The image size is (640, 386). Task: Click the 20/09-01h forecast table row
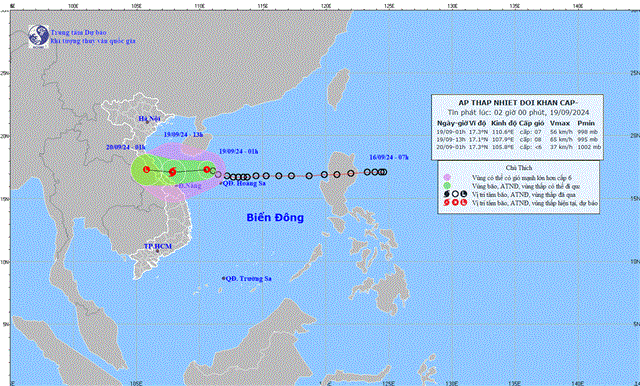tap(517, 147)
